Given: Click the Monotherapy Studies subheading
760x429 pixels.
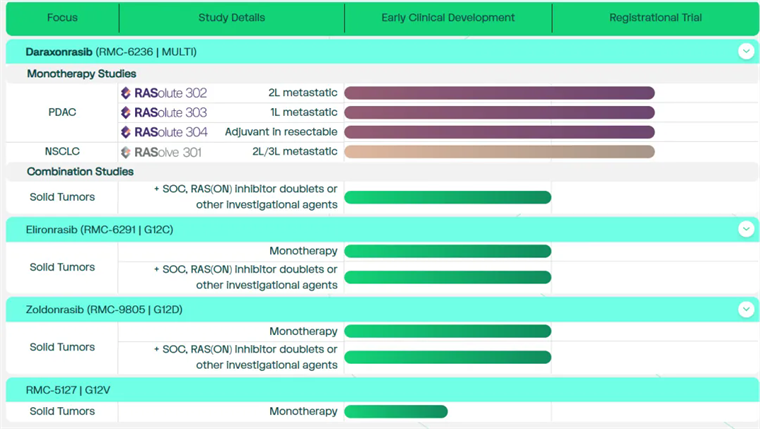Looking at the screenshot, I should coord(82,73).
